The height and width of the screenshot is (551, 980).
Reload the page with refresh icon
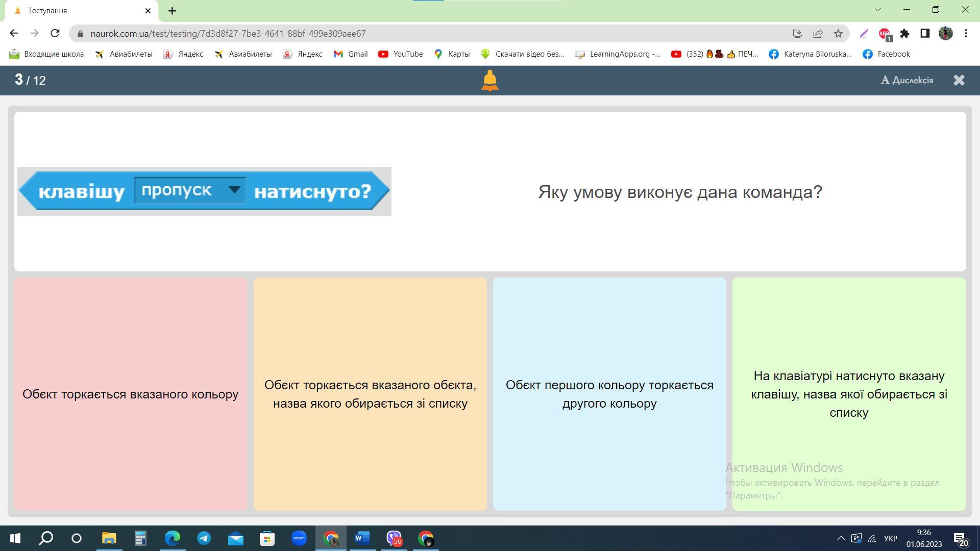(55, 34)
